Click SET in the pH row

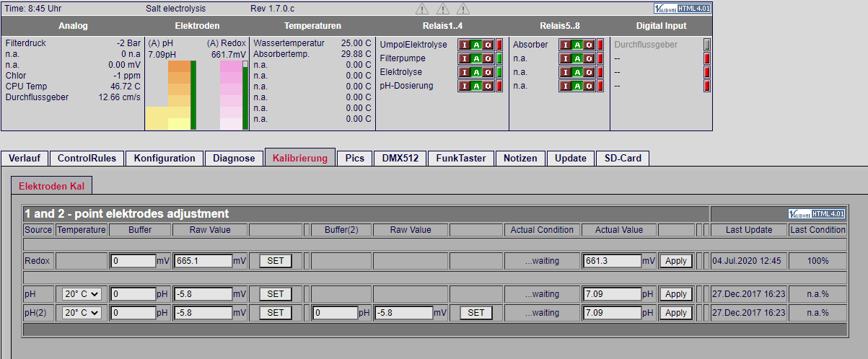pyautogui.click(x=276, y=294)
